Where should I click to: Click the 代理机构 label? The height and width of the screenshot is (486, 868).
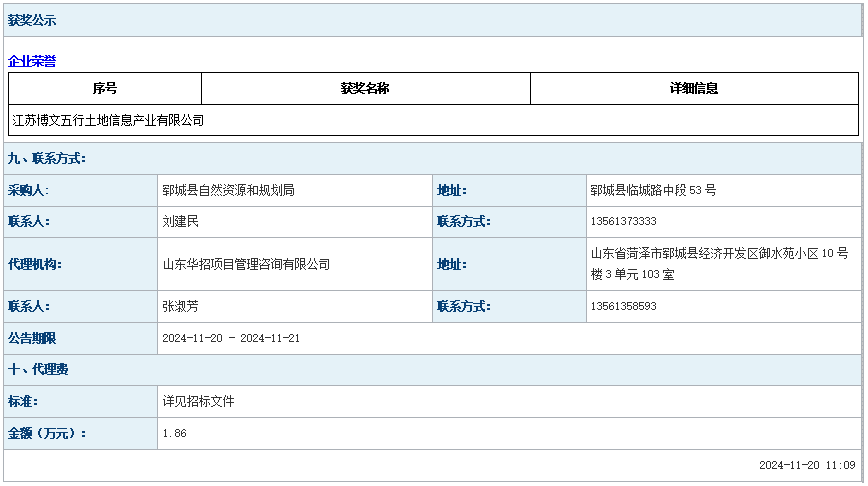click(x=35, y=265)
